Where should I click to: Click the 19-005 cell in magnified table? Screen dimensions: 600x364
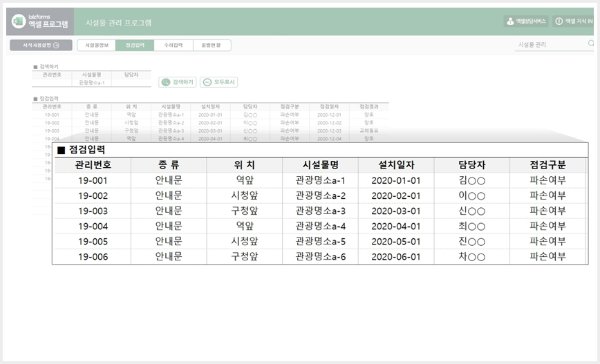click(x=93, y=242)
